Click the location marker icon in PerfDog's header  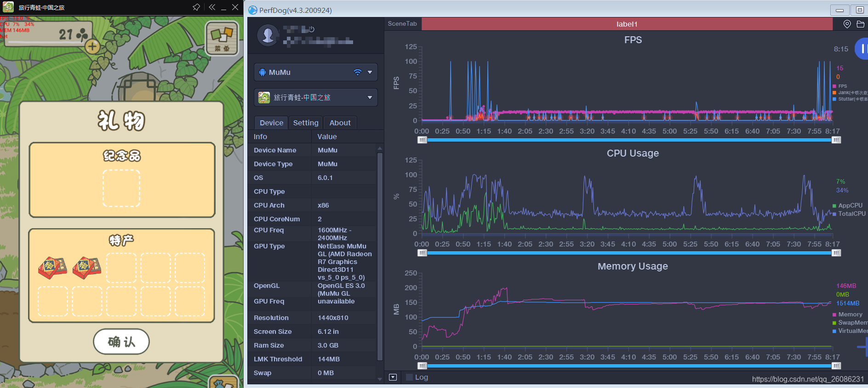pos(847,24)
